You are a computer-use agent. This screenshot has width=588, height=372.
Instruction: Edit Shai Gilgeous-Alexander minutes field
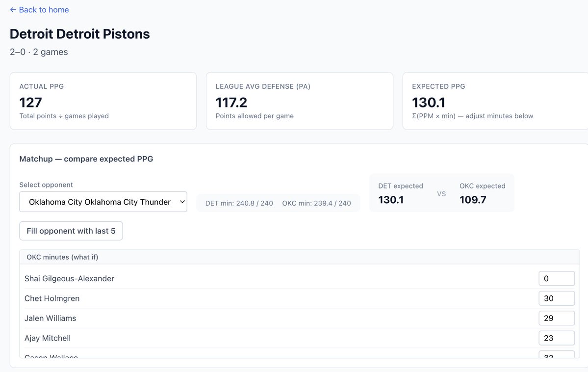[557, 279]
